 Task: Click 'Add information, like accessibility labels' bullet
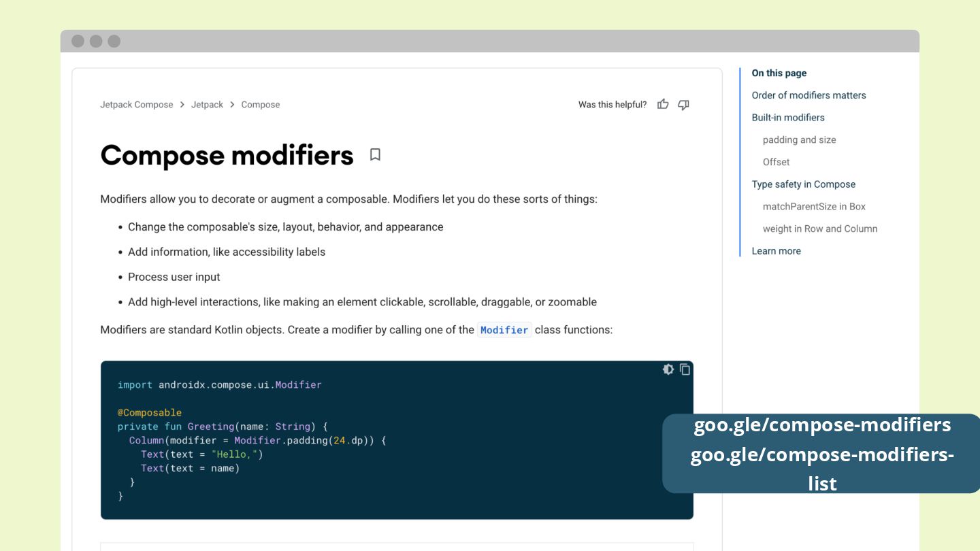click(x=227, y=252)
